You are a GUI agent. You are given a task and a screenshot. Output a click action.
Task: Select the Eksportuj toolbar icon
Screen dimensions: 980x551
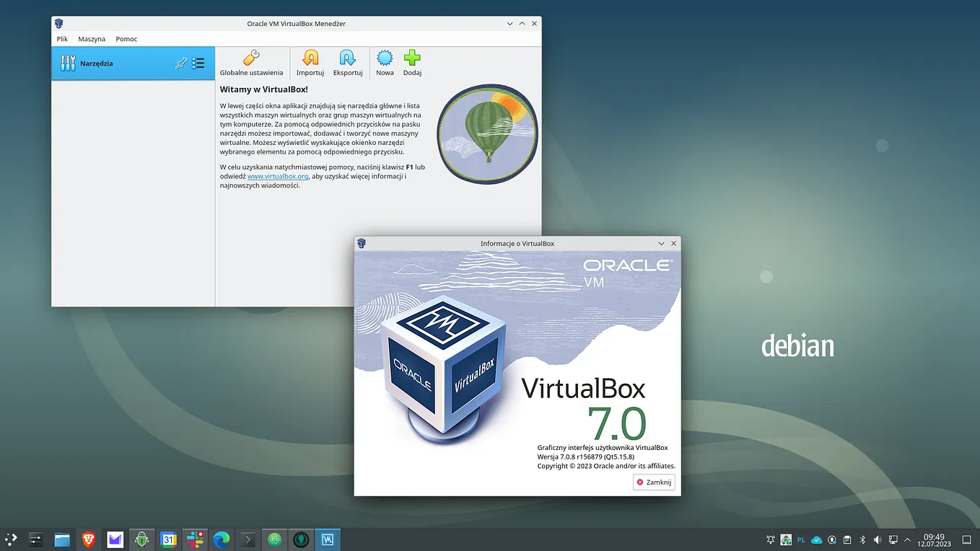click(347, 63)
